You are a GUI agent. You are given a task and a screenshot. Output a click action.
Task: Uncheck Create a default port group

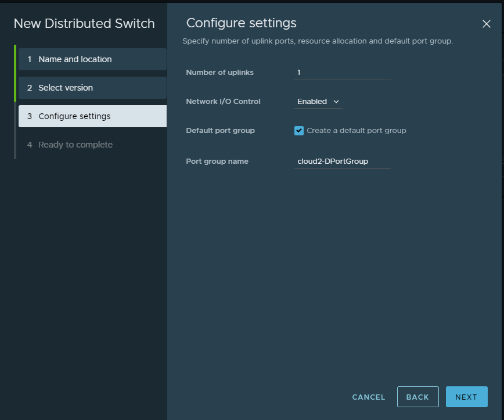coord(299,131)
